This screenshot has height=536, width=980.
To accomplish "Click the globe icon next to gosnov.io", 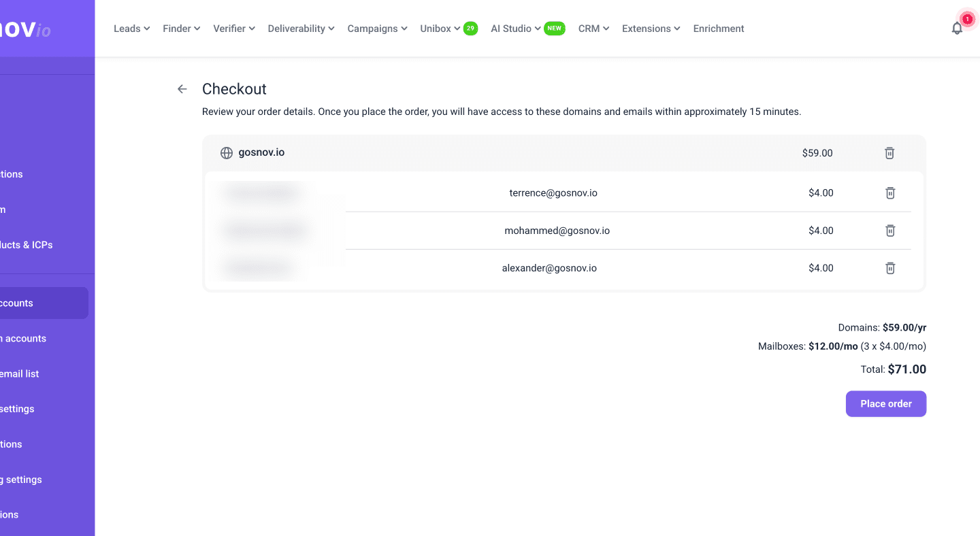I will tap(227, 153).
